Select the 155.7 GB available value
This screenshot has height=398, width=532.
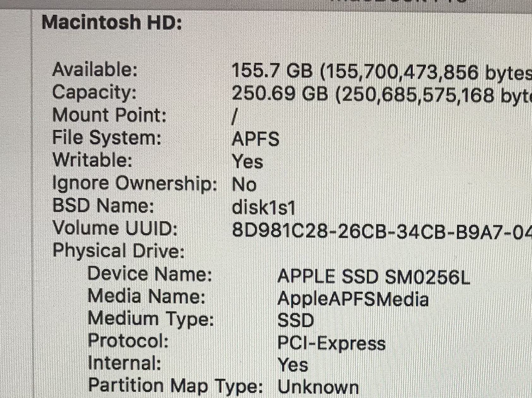(x=382, y=71)
